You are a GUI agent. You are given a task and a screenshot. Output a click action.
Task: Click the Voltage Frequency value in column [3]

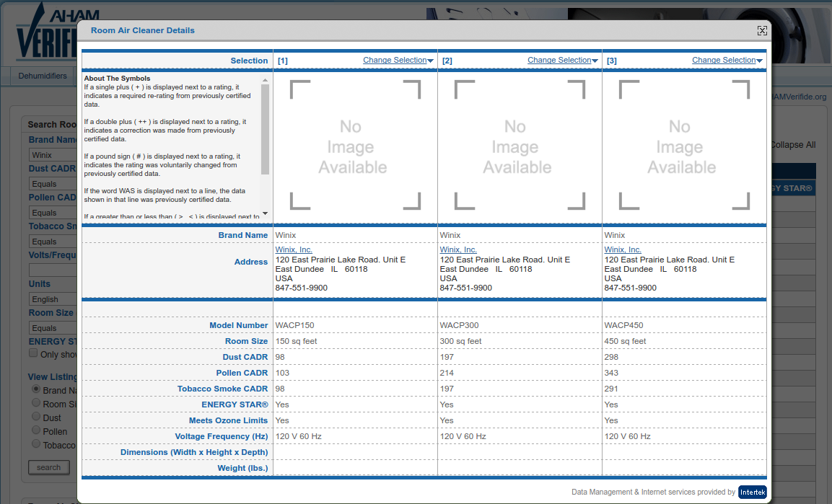627,437
